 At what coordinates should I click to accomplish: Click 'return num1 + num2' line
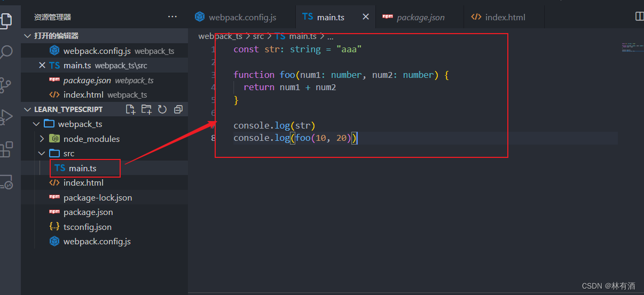[290, 87]
